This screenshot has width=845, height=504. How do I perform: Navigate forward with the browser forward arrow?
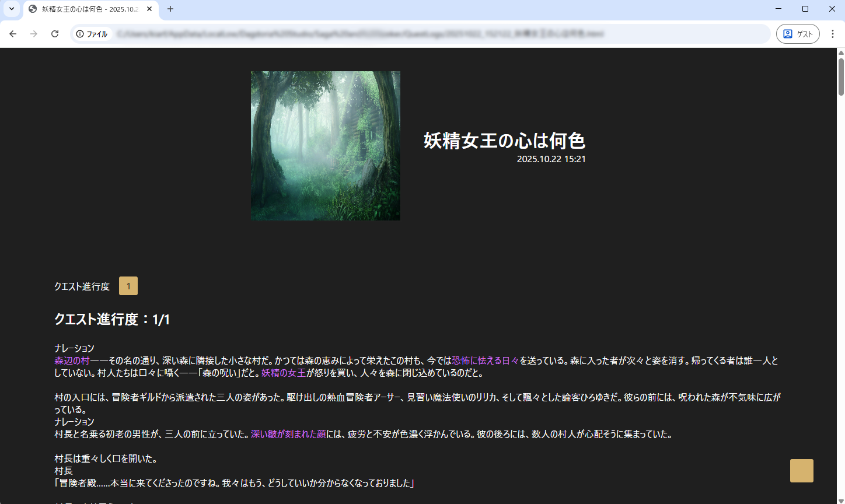pyautogui.click(x=33, y=34)
